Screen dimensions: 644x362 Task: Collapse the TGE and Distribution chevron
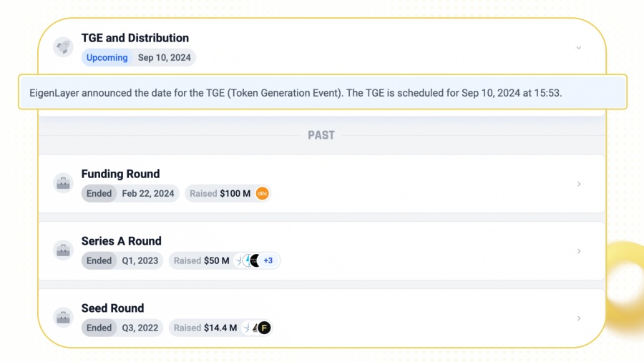pos(579,48)
